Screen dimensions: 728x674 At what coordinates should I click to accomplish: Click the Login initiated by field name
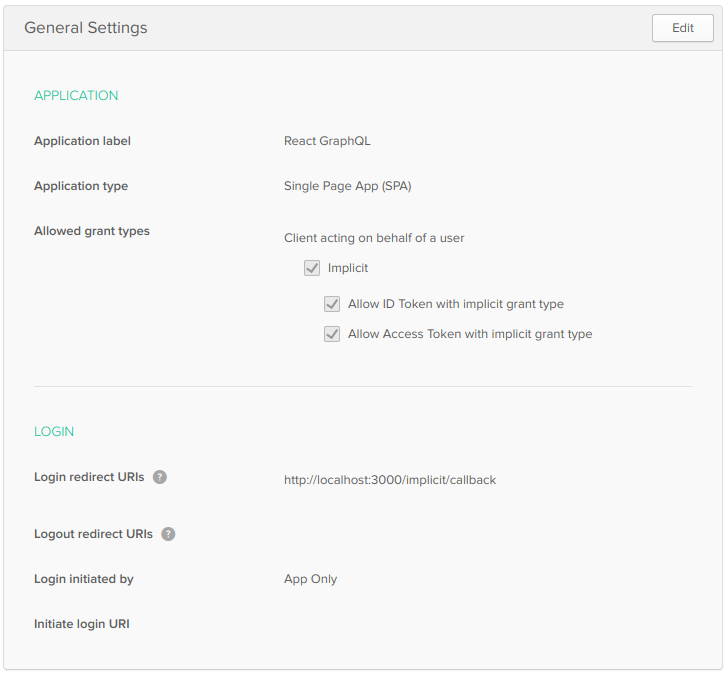tap(84, 579)
